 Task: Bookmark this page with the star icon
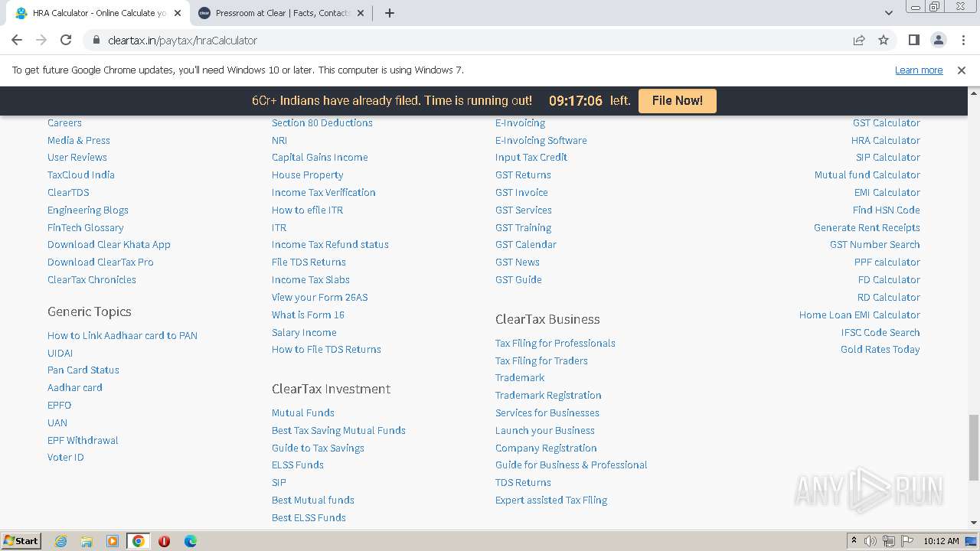pyautogui.click(x=884, y=40)
